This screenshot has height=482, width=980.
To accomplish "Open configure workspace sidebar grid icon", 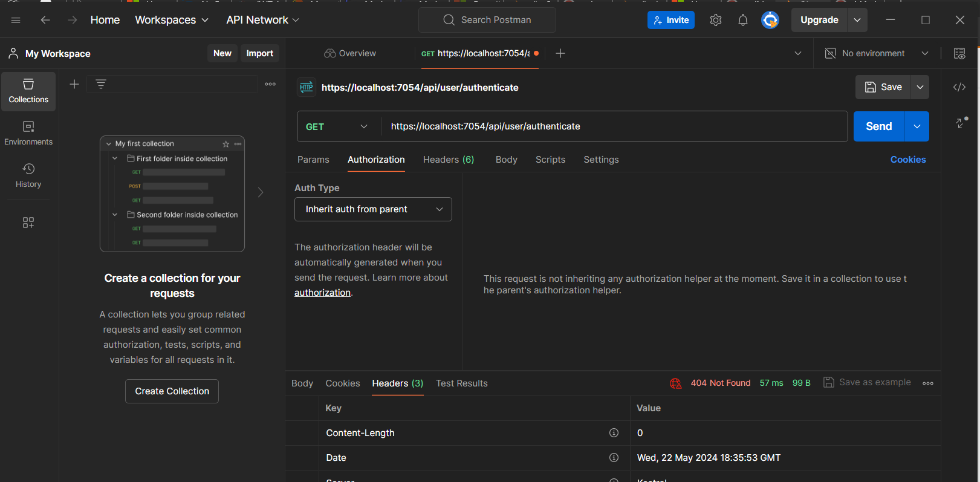I will point(28,223).
